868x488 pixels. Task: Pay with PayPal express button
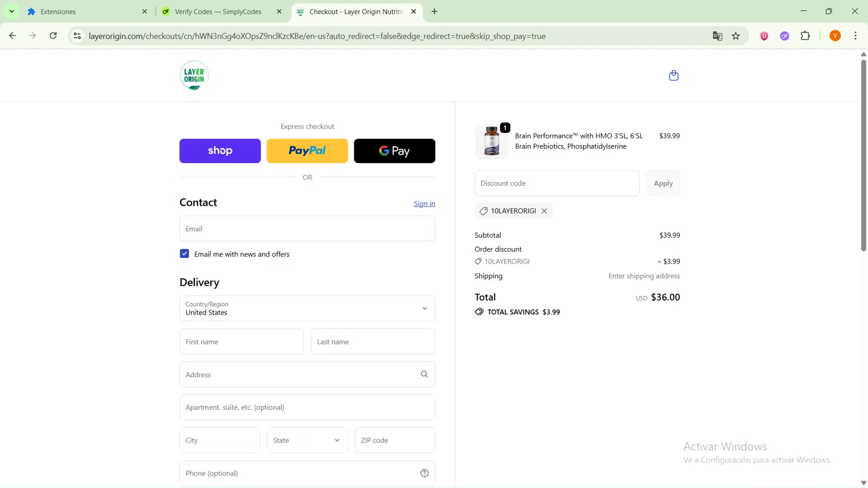point(307,151)
